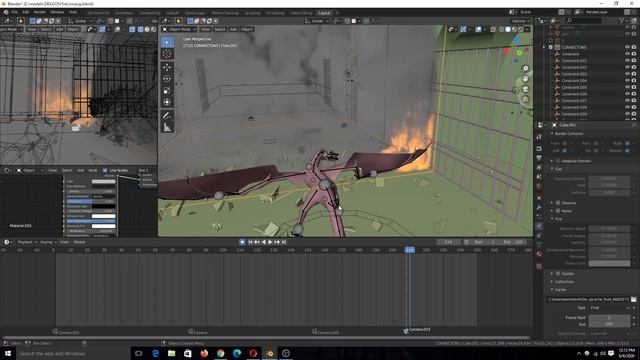640x360 pixels.
Task: Open the Physics properties tab
Action: coord(539,226)
